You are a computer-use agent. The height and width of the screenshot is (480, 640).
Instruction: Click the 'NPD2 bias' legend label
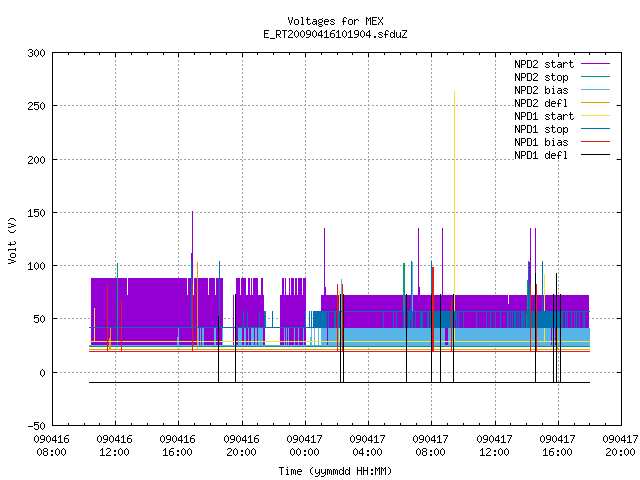(541, 90)
